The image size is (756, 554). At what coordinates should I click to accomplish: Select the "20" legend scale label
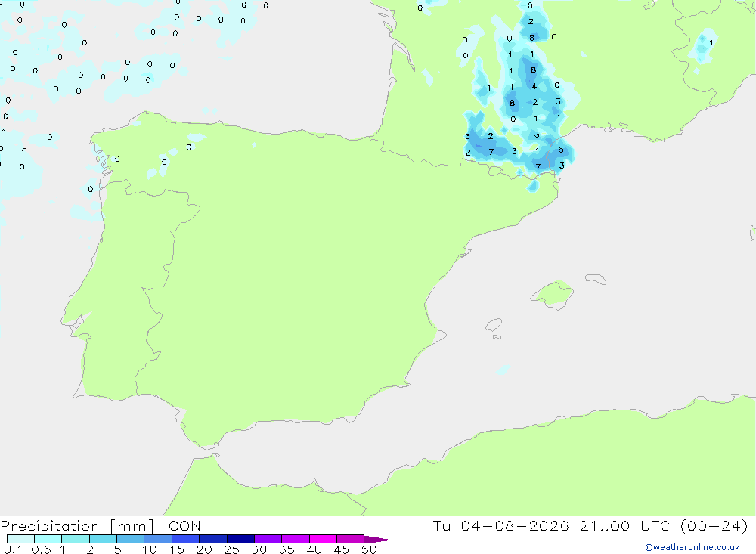click(x=204, y=549)
